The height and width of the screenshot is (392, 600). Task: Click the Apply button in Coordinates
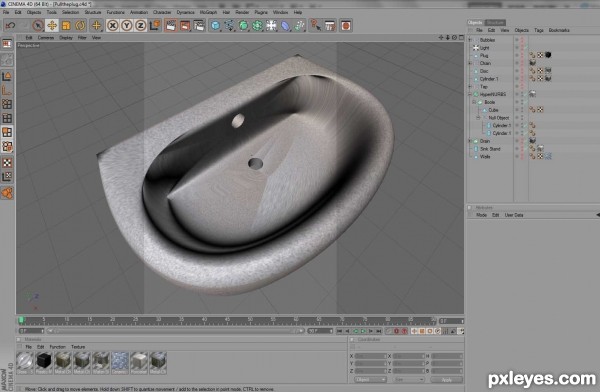(447, 380)
